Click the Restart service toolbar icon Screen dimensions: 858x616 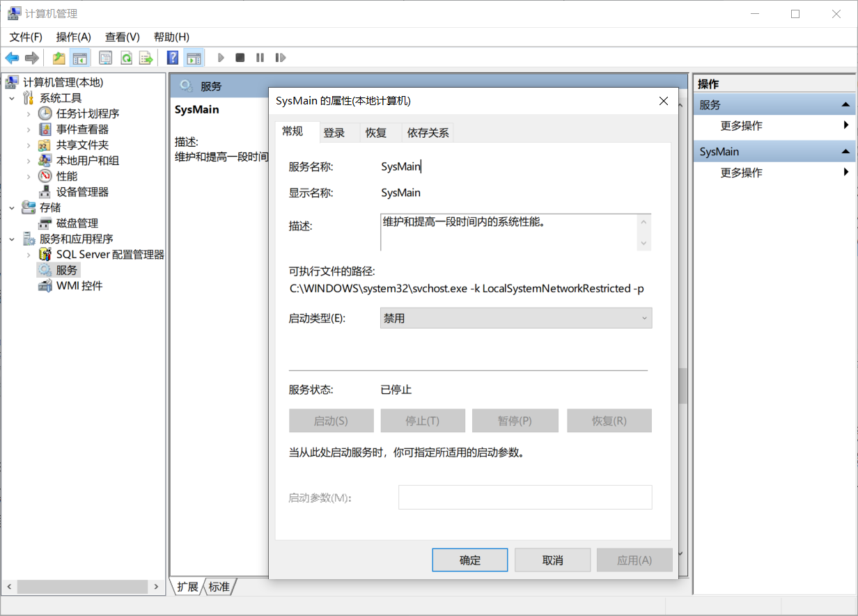(x=280, y=58)
